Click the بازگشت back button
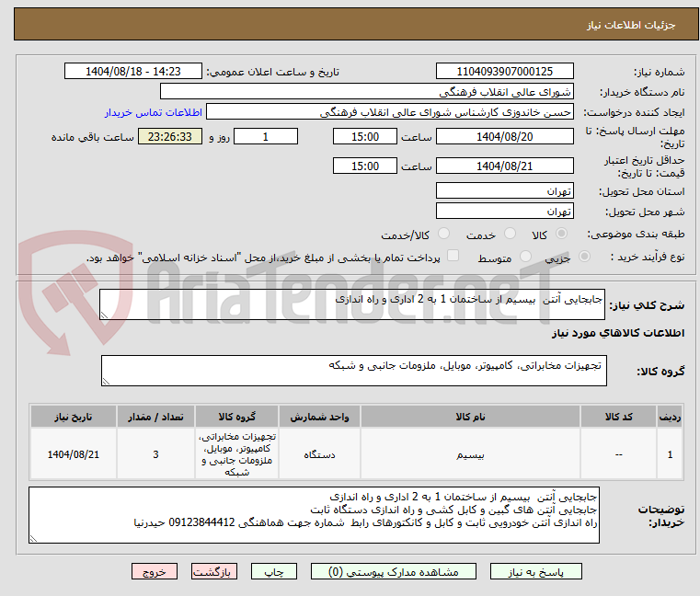This screenshot has width=700, height=596. (x=213, y=571)
